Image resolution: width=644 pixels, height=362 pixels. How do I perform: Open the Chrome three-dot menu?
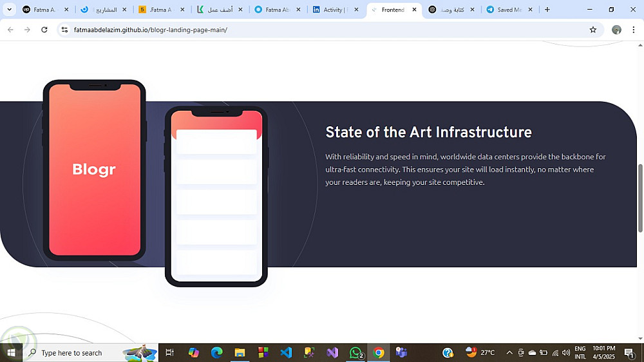[634, 30]
